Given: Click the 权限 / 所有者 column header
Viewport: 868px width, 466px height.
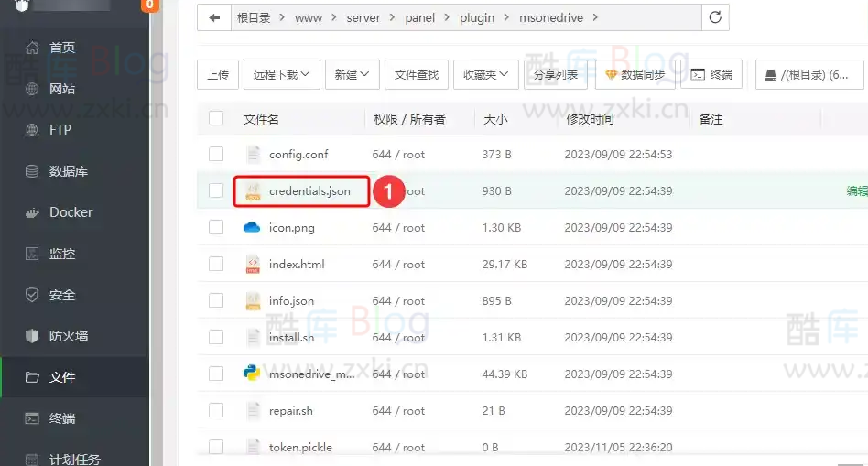Looking at the screenshot, I should pyautogui.click(x=409, y=119).
